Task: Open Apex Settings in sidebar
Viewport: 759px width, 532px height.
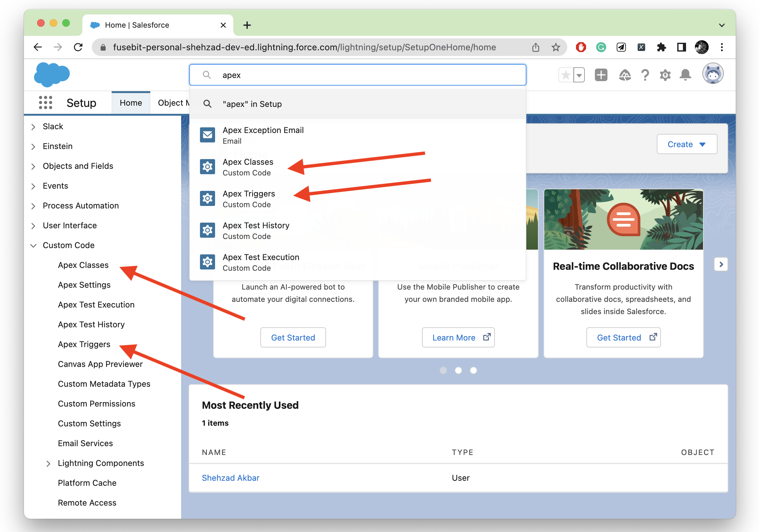Action: (x=84, y=285)
